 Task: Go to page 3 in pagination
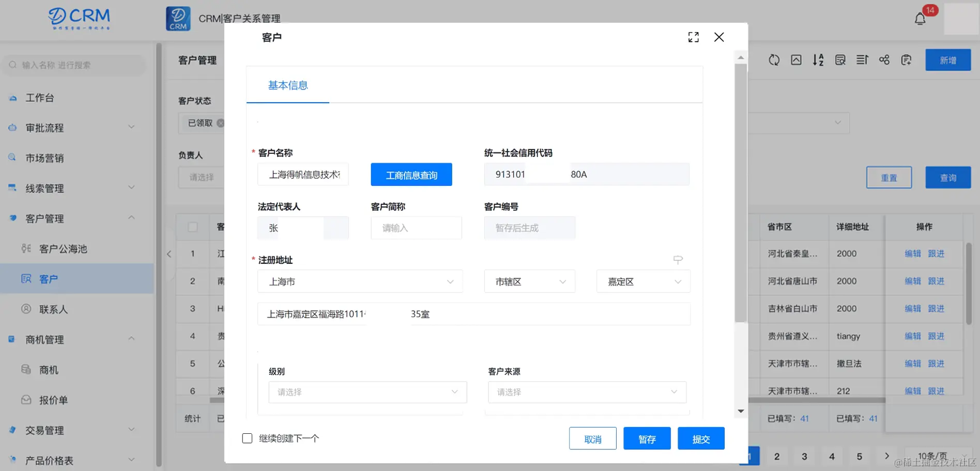(804, 456)
